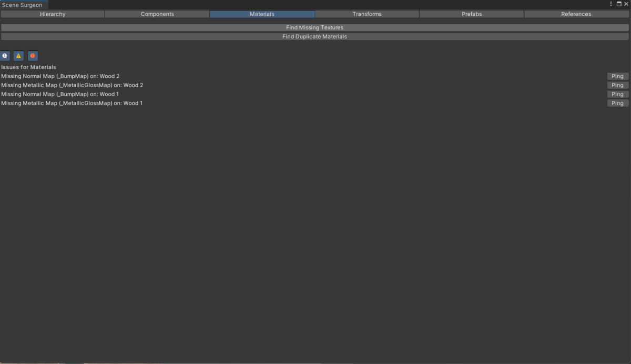
Task: Ping the Missing Metallic Map on Wood 1
Action: [x=617, y=103]
